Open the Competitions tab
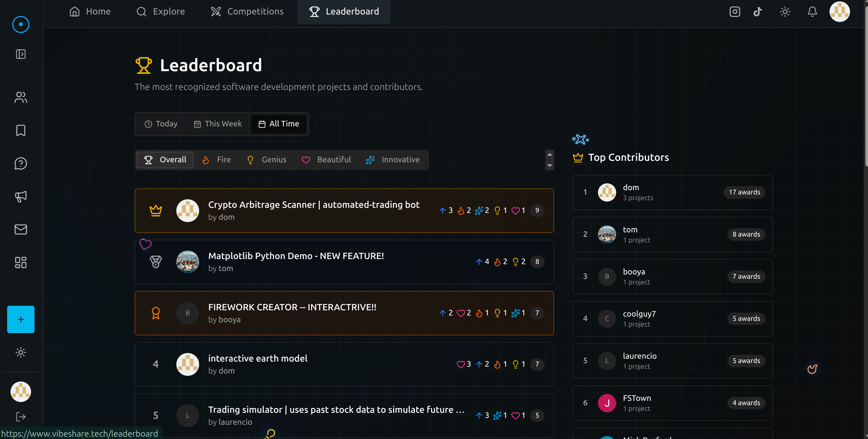 click(x=248, y=11)
